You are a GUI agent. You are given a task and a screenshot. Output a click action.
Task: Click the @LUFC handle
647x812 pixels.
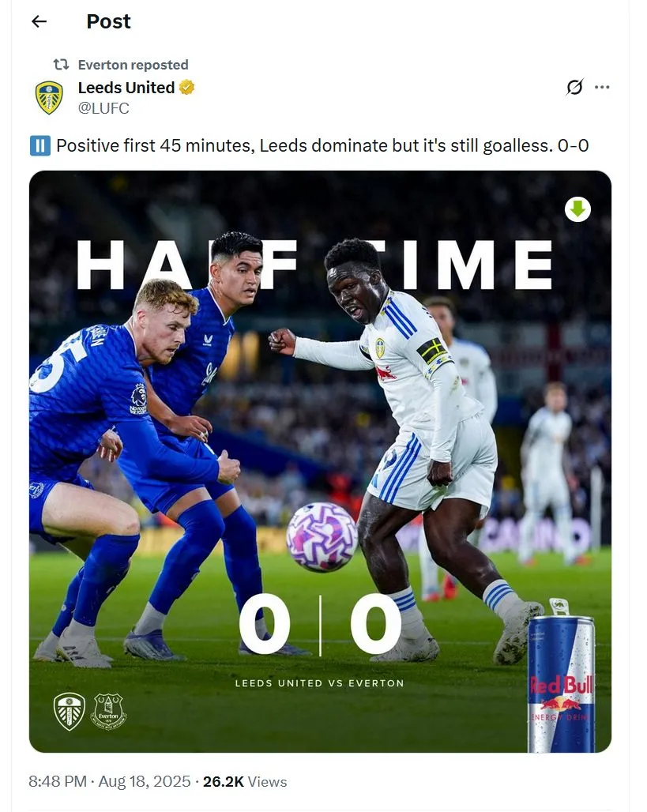(103, 108)
